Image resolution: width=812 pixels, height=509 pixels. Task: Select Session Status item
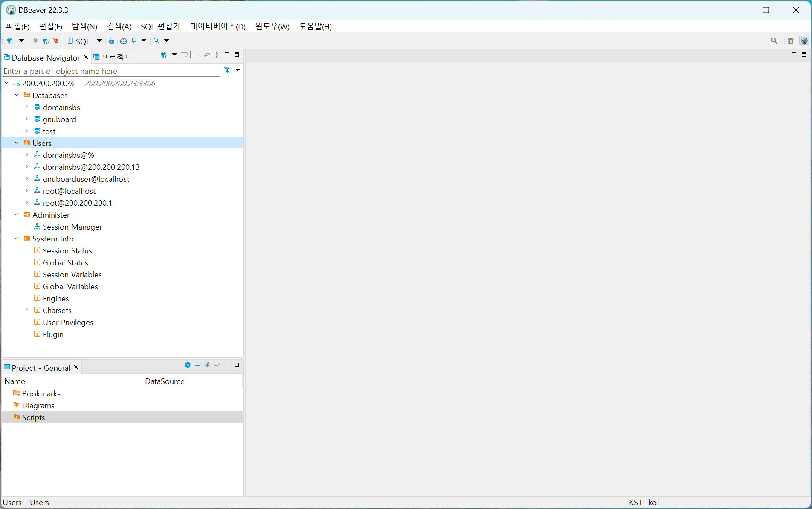click(67, 251)
